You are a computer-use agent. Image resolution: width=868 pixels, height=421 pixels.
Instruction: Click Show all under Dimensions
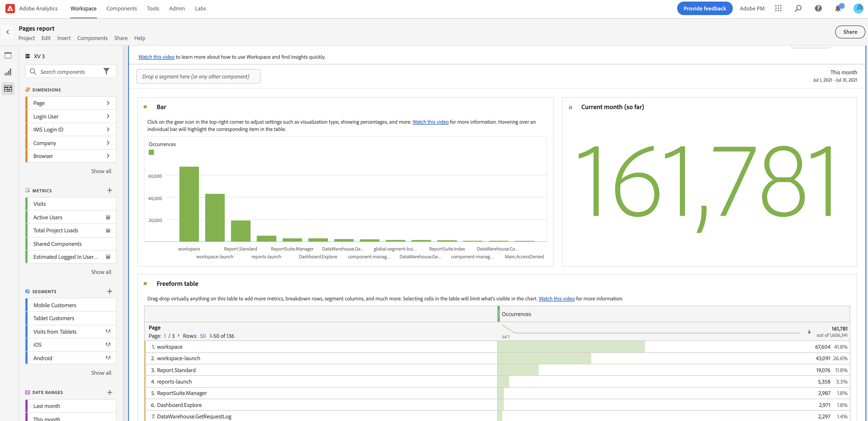pos(101,171)
